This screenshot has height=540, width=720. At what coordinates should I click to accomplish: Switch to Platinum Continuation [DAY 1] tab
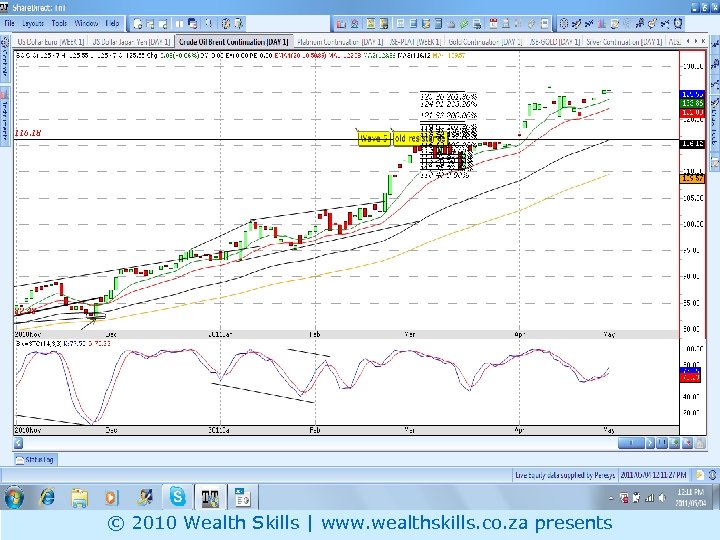pyautogui.click(x=340, y=42)
